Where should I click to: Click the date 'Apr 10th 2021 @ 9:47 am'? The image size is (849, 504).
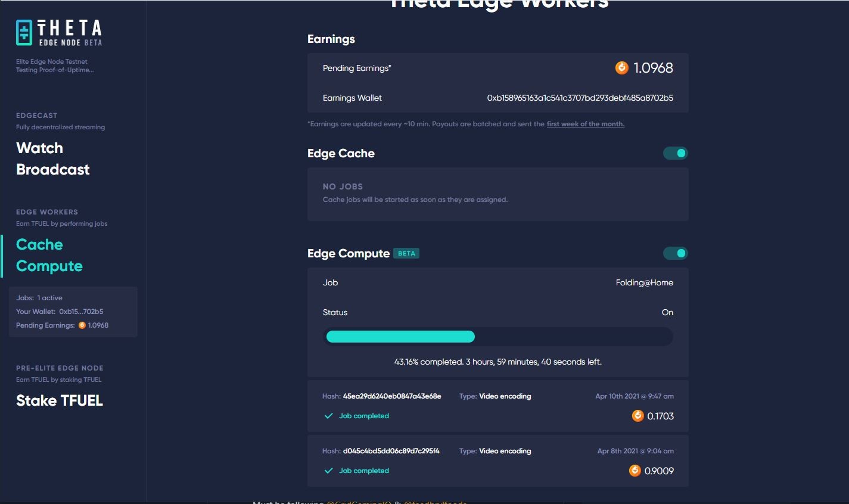tap(635, 396)
